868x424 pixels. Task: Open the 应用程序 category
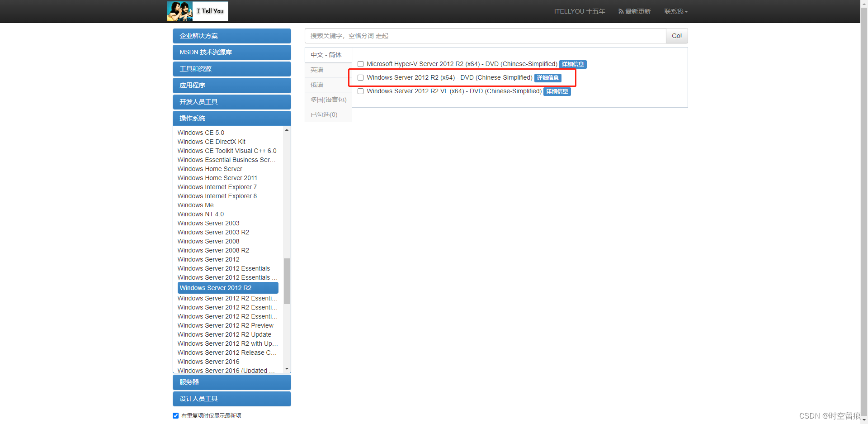[x=231, y=85]
